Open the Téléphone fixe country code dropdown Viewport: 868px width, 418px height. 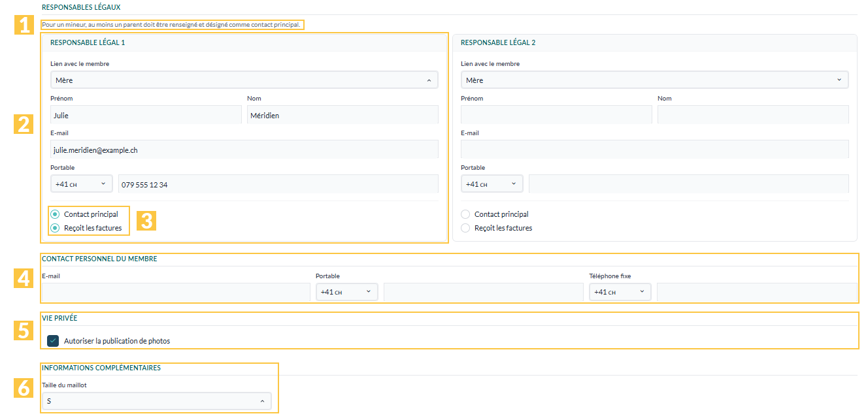coord(620,292)
